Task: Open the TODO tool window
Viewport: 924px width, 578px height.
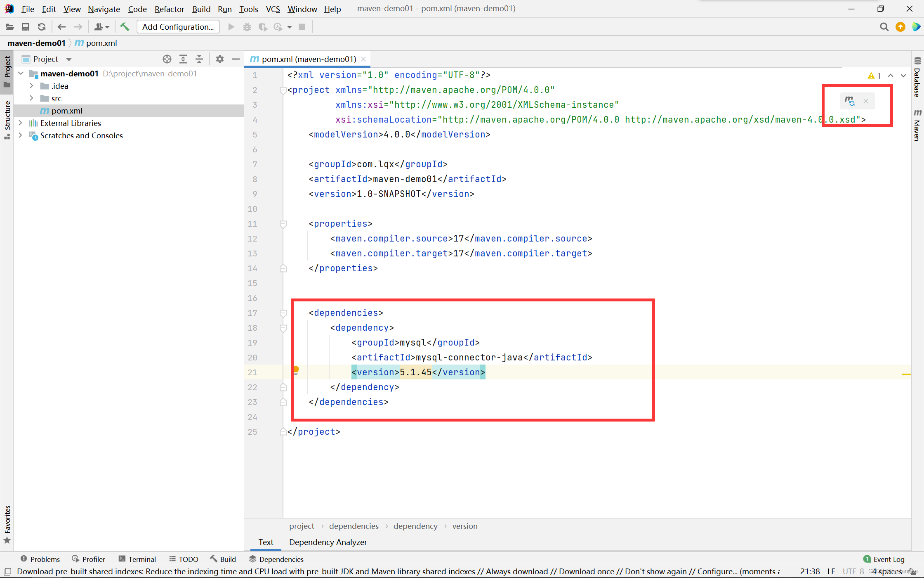Action: (184, 559)
